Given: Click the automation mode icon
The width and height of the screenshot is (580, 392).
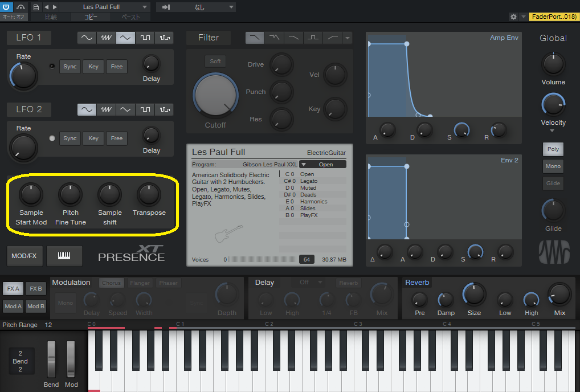Looking at the screenshot, I should (x=21, y=7).
